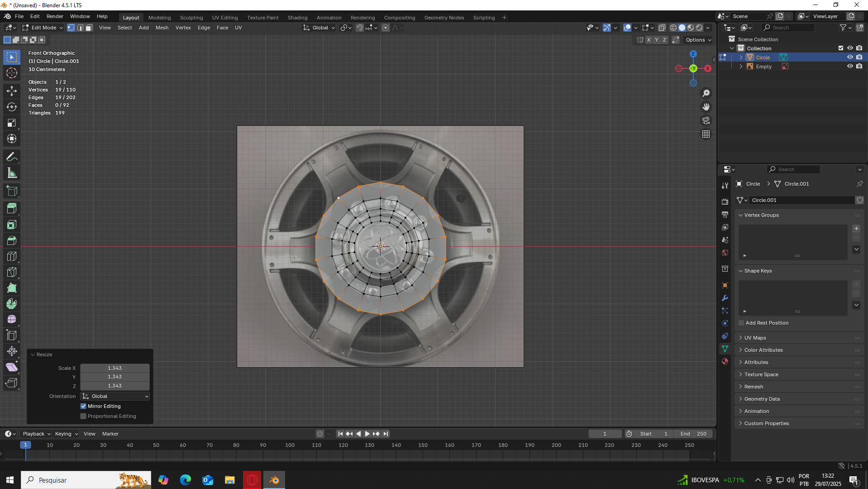Hide the Empty object in viewport
This screenshot has height=489, width=868.
(x=850, y=66)
